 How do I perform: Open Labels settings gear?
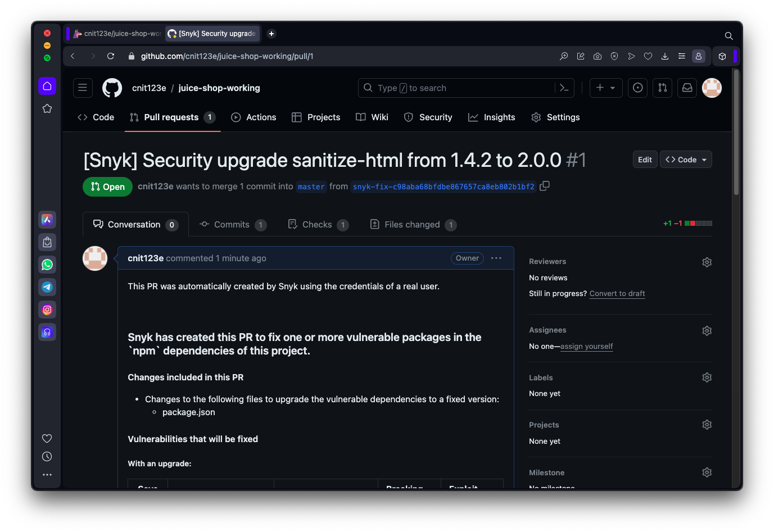[707, 378]
